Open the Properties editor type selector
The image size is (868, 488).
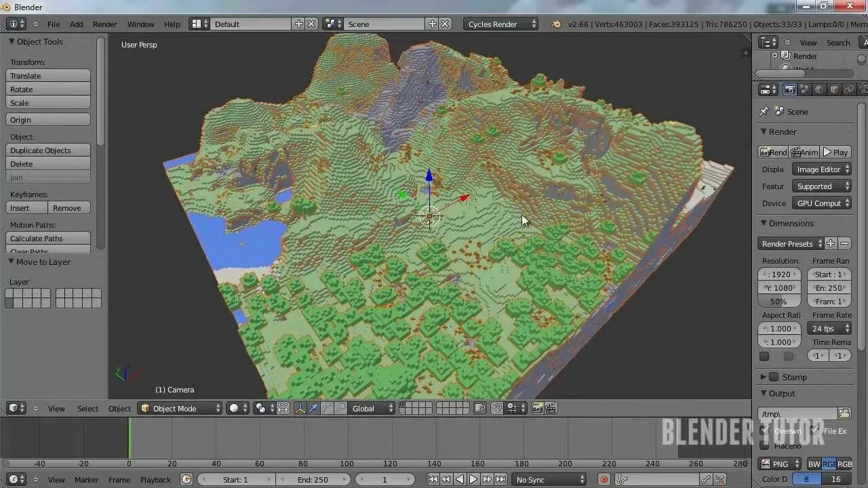768,89
